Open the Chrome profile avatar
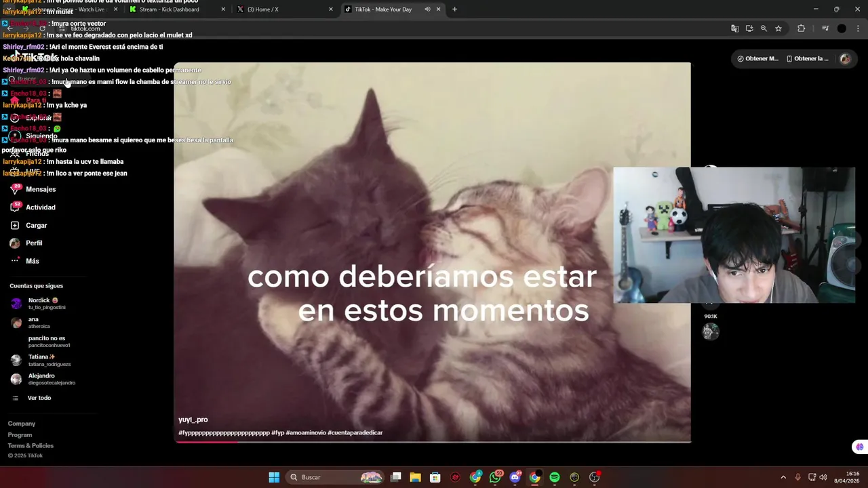Screen dimensions: 868x488 click(842, 28)
